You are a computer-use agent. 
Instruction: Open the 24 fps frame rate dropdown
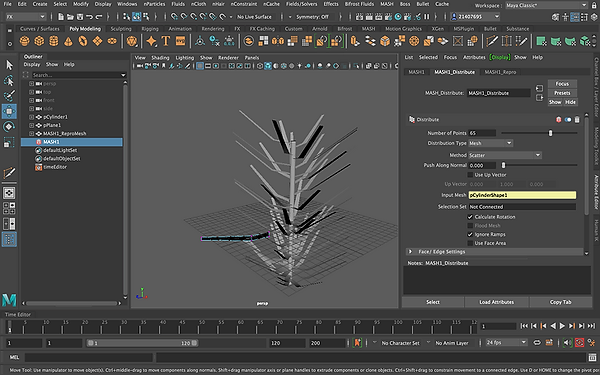(x=507, y=342)
